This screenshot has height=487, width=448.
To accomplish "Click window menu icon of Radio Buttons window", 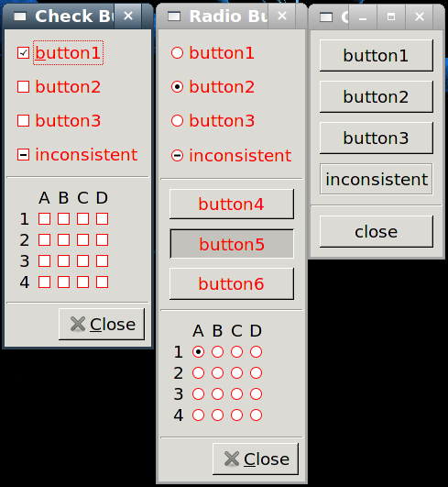I will click(x=174, y=17).
